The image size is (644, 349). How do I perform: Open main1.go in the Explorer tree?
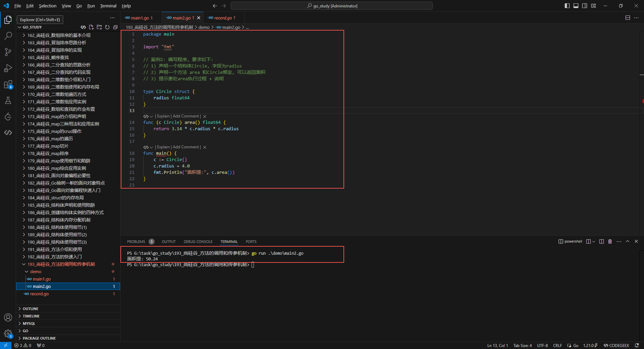(x=68, y=279)
